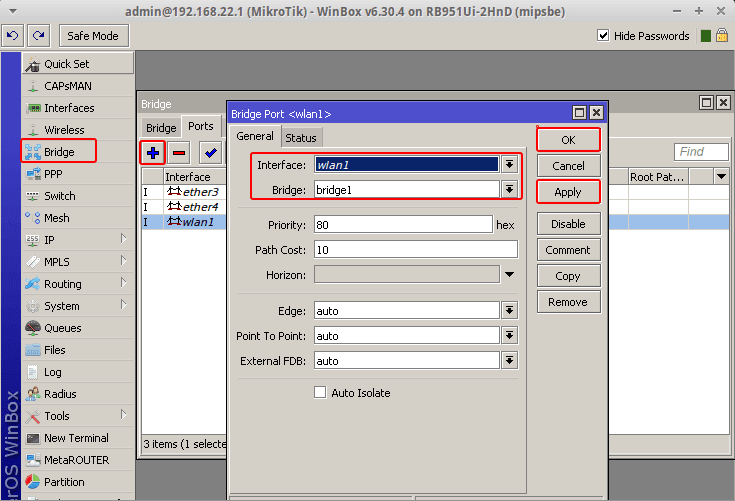Open the Switch menu item
Viewport: 735px width, 501px height.
tap(78, 196)
